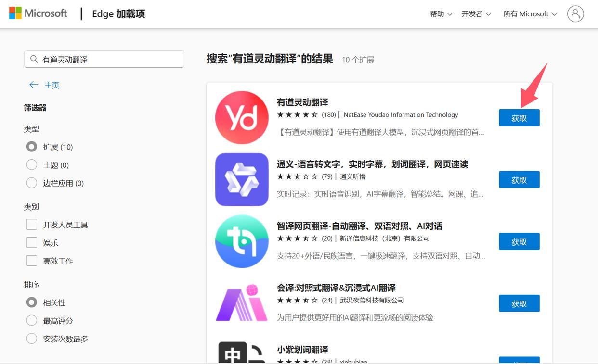598x364 pixels.
Task: Click the search field containing 有道灵动翻译
Action: 104,59
